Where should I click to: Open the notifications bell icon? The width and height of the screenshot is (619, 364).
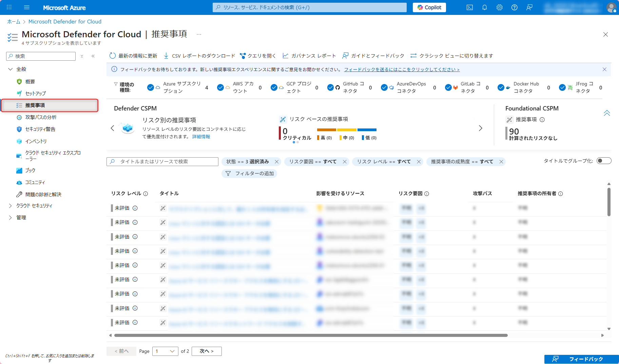pos(484,7)
